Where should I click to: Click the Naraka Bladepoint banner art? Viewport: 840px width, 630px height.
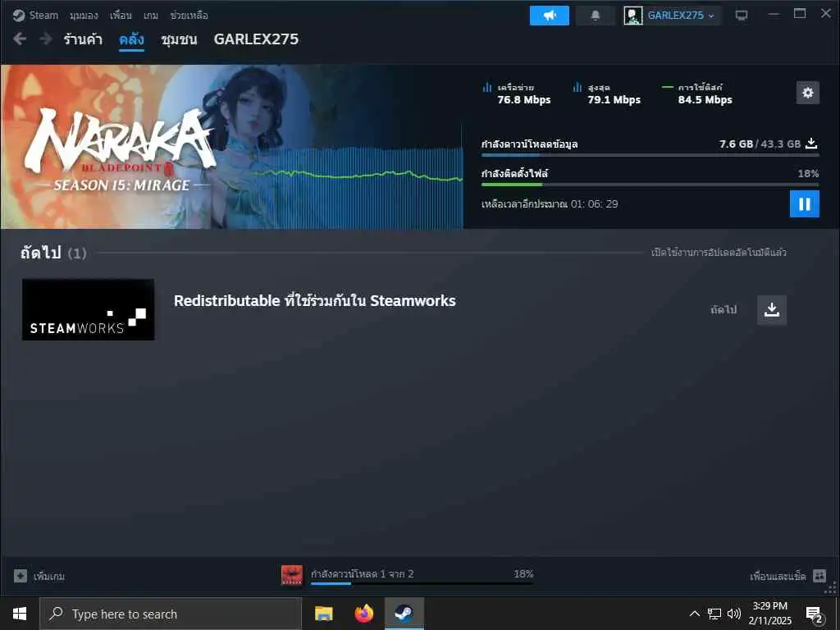[x=231, y=147]
